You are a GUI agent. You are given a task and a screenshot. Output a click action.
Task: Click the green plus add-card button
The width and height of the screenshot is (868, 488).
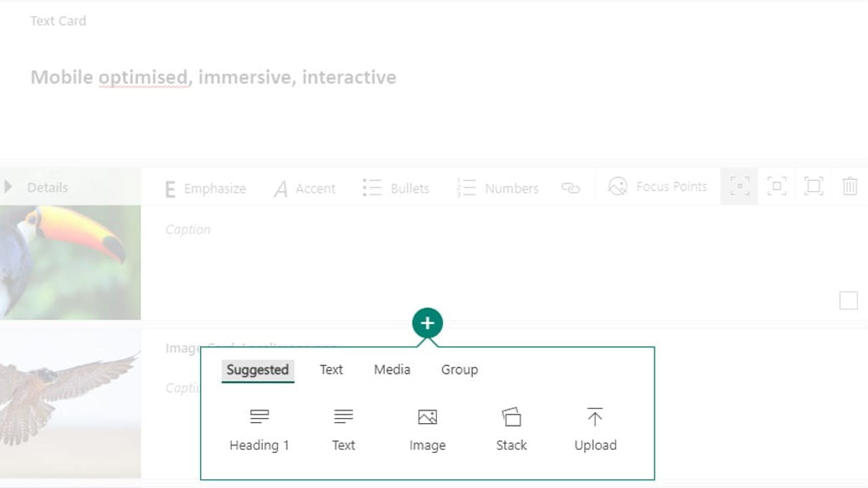(427, 323)
